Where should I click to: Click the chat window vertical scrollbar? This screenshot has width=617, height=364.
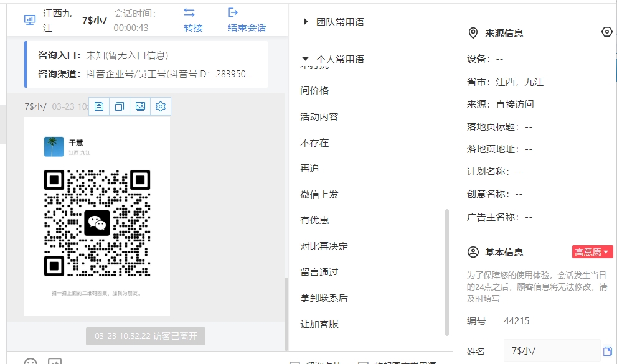point(286,314)
